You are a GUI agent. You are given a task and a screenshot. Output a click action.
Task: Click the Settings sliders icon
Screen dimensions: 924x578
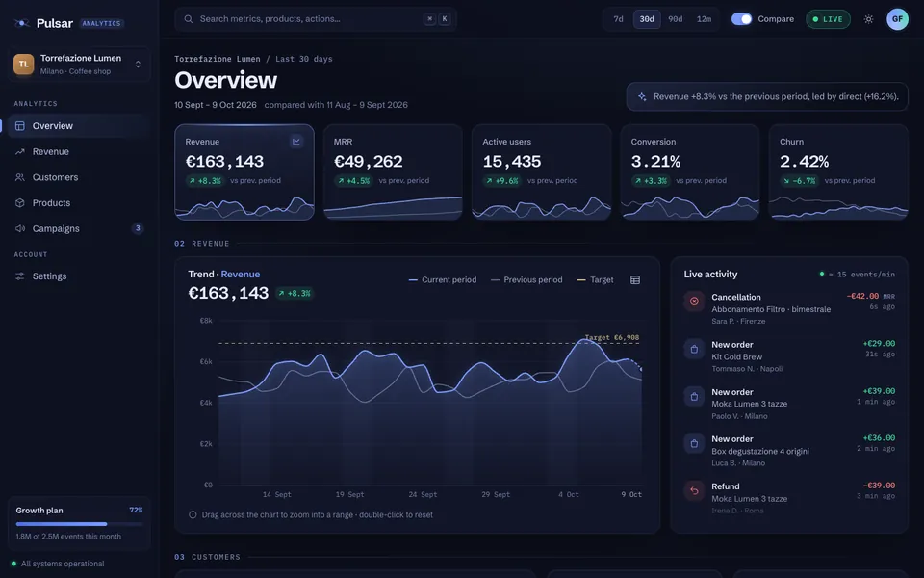point(19,276)
